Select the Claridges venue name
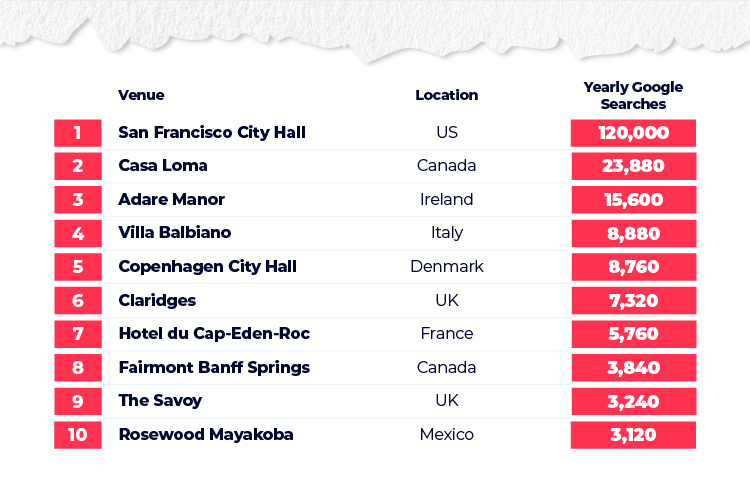This screenshot has width=750, height=478. click(x=157, y=300)
